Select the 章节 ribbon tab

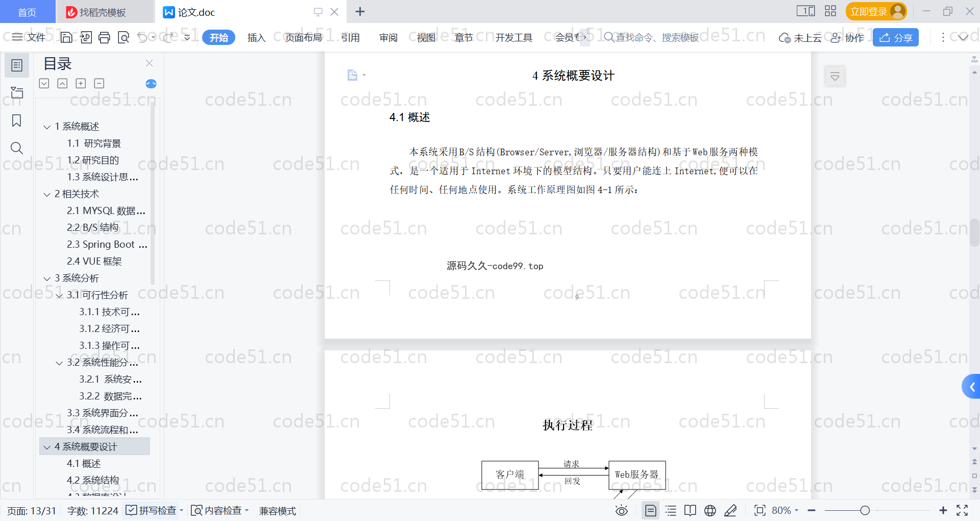click(463, 37)
